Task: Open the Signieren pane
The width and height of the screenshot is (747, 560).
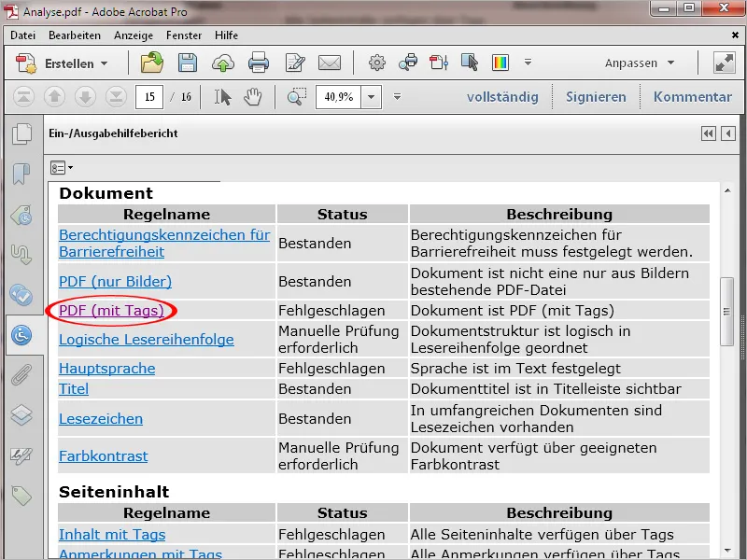Action: (596, 97)
